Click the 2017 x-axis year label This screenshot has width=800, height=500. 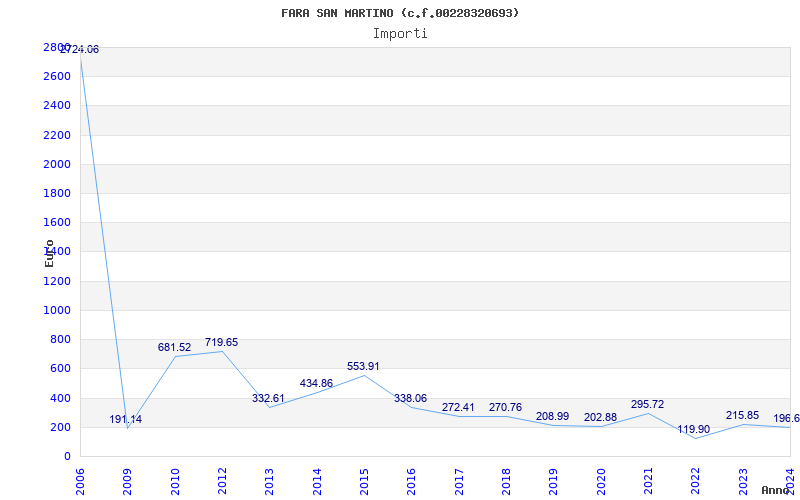coord(459,481)
